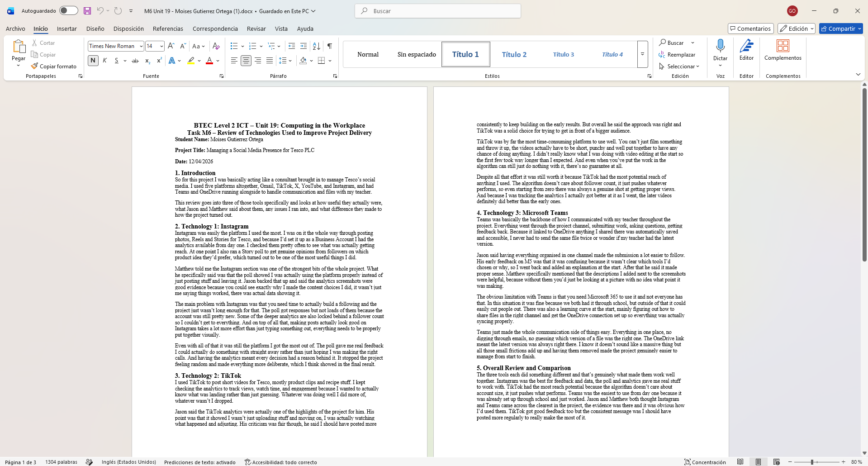Image resolution: width=868 pixels, height=466 pixels.
Task: Toggle subscript formatting
Action: pos(147,61)
